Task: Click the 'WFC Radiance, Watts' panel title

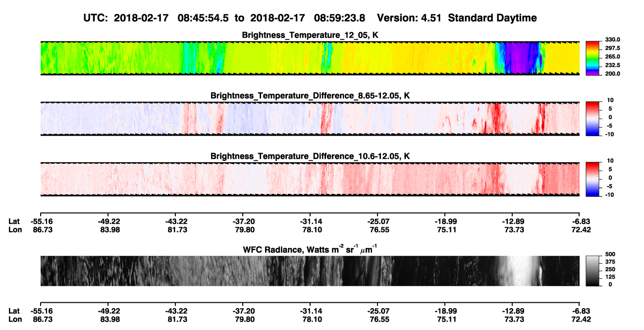Action: pos(310,249)
